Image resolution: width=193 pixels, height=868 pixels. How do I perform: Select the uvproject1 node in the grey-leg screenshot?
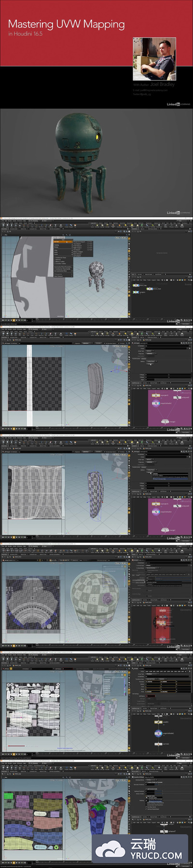[156, 395]
